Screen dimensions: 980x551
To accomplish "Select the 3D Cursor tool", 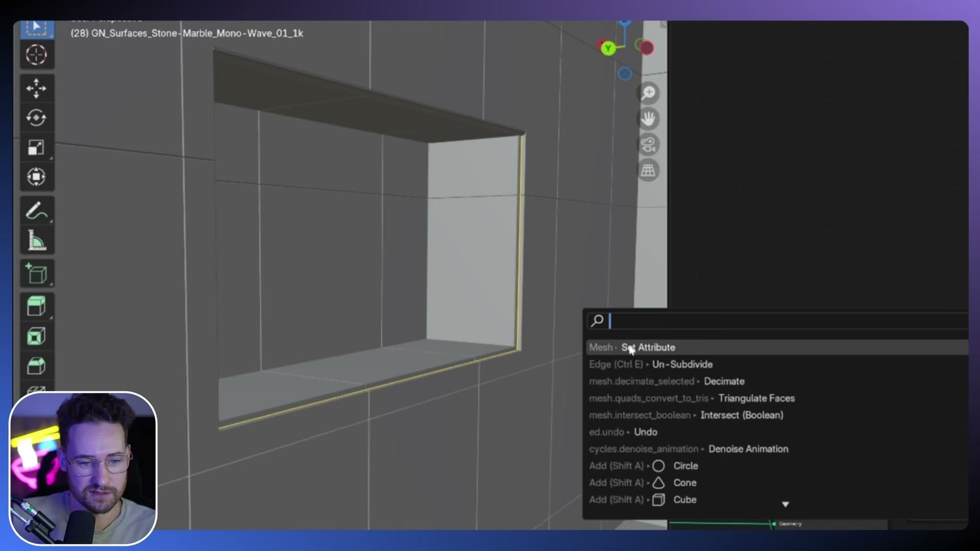I will click(x=36, y=55).
